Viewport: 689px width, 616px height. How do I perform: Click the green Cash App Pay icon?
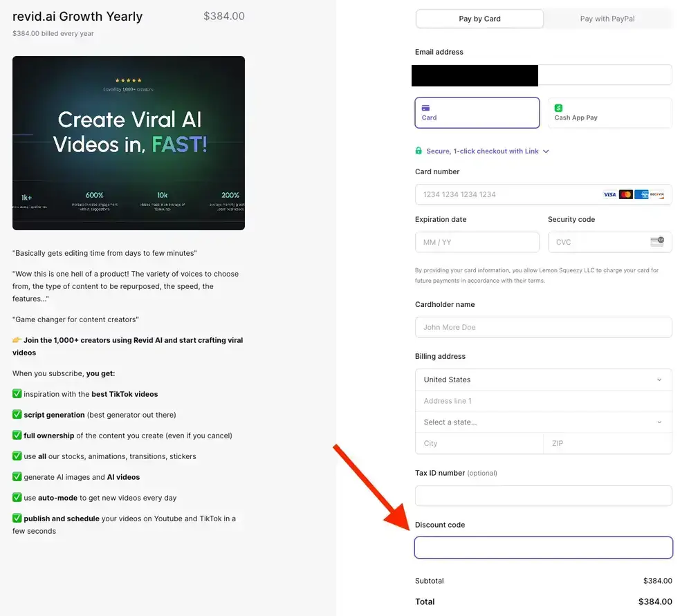(x=559, y=108)
